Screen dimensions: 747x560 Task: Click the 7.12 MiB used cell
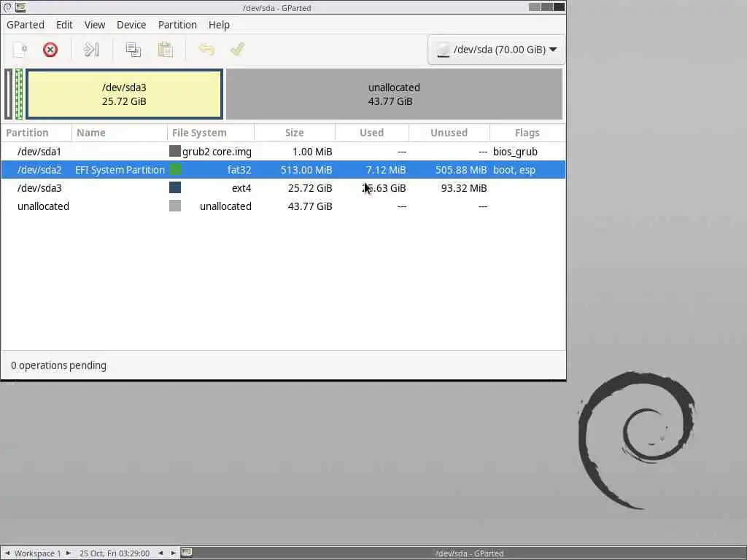[x=386, y=170]
